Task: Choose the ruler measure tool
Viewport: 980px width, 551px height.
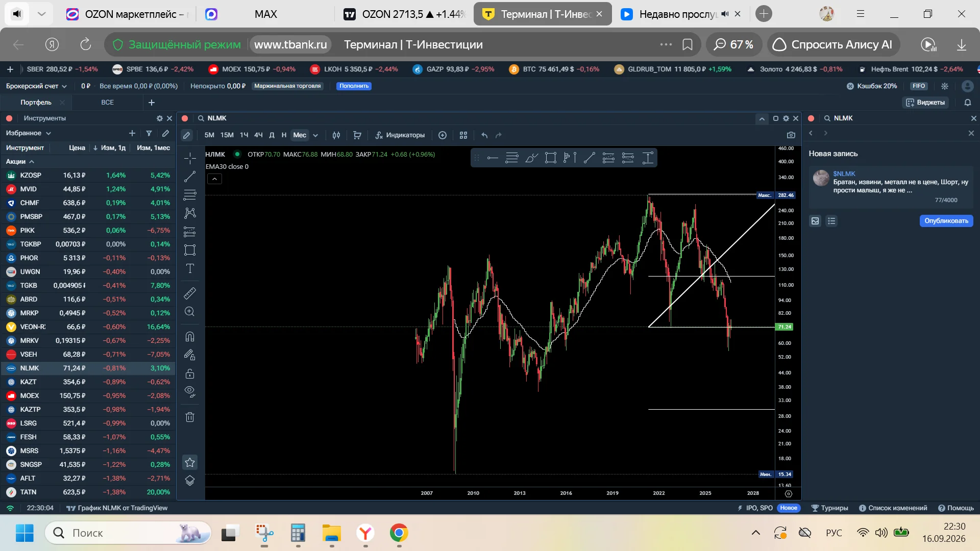Action: (190, 293)
